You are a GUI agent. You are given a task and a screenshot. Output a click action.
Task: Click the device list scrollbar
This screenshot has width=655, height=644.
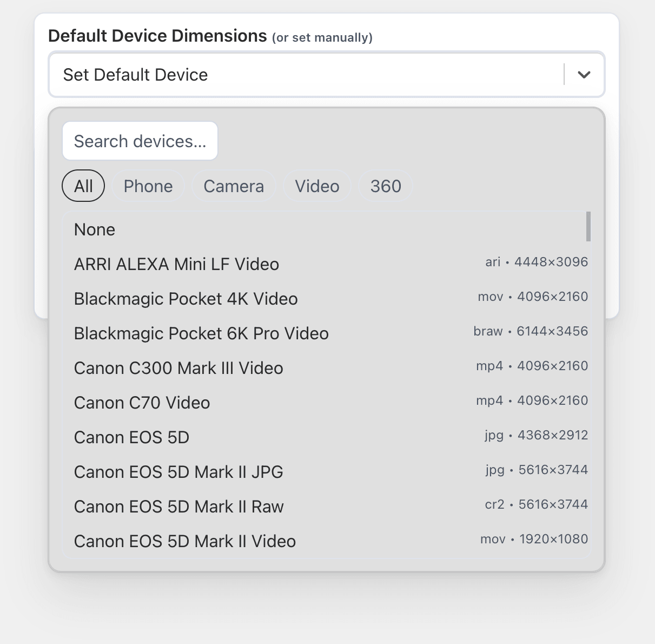pos(588,227)
